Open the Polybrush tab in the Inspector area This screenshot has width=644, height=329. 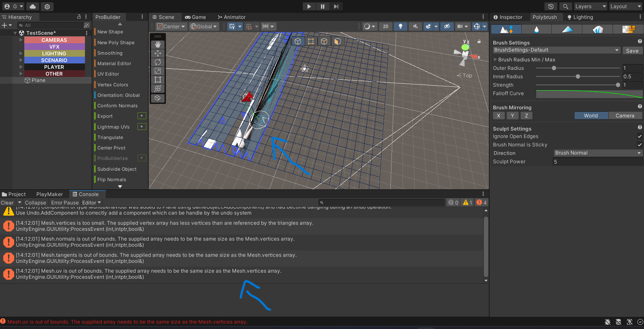545,17
